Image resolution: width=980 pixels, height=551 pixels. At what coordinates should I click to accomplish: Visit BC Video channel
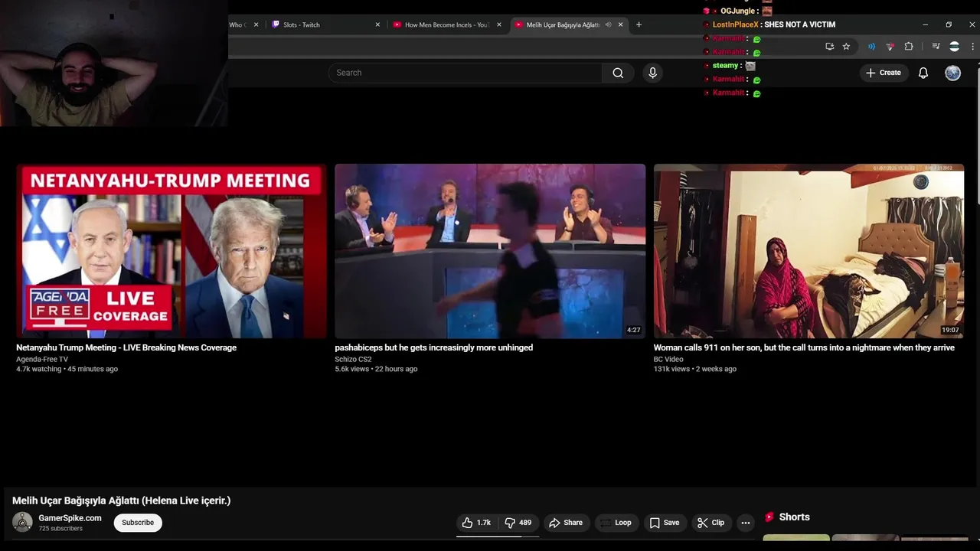668,360
